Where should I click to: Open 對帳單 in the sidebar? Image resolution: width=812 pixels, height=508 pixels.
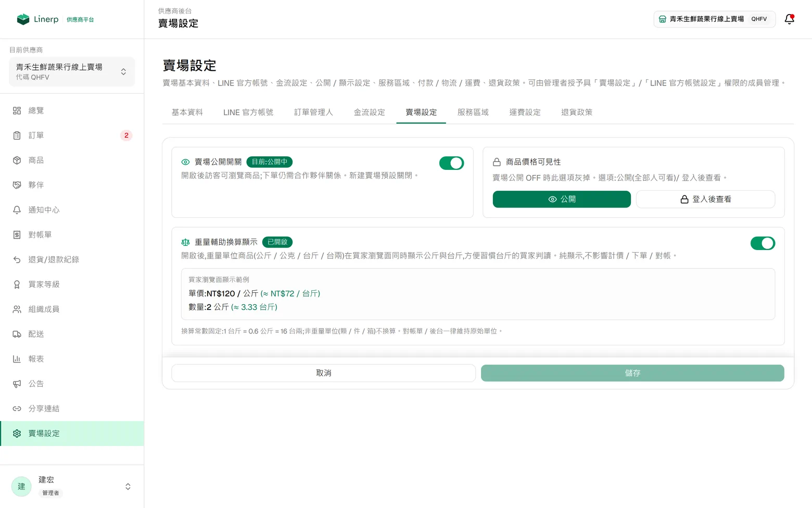(x=72, y=235)
